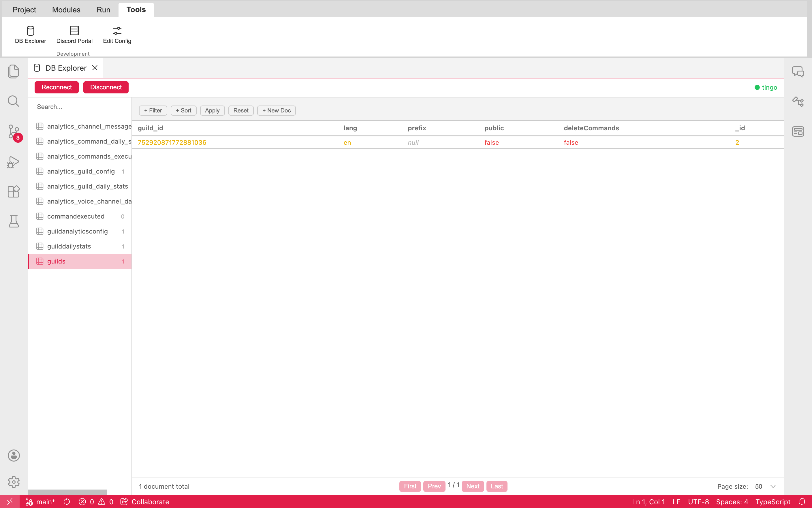Click the Disconnect button
Viewport: 812px width, 508px height.
click(106, 87)
